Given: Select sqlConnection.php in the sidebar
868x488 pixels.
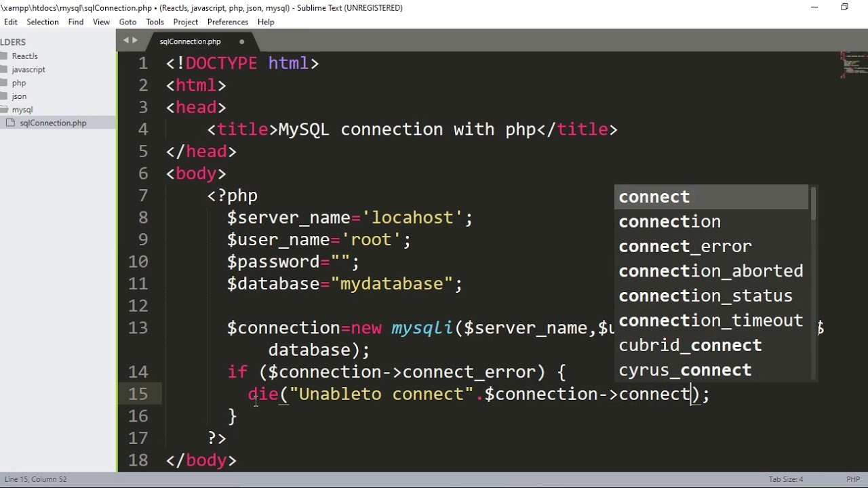Looking at the screenshot, I should 53,123.
